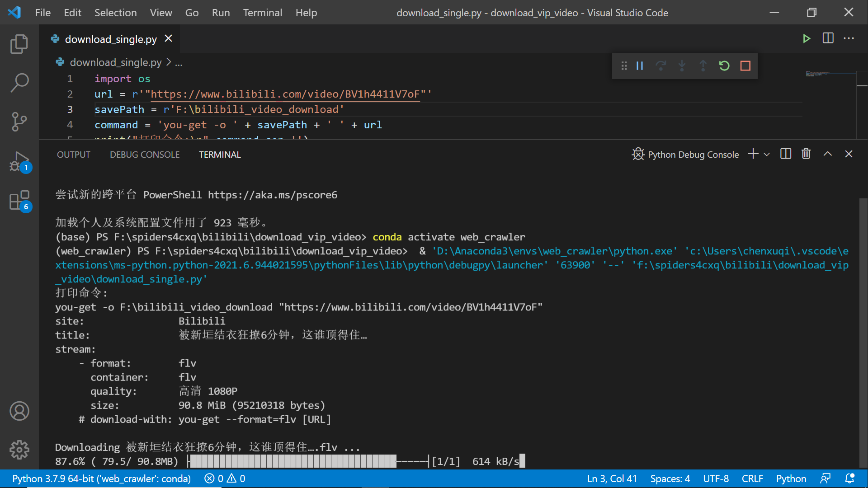The height and width of the screenshot is (488, 868).
Task: Open the Explorer view in the activity bar
Action: tap(19, 44)
